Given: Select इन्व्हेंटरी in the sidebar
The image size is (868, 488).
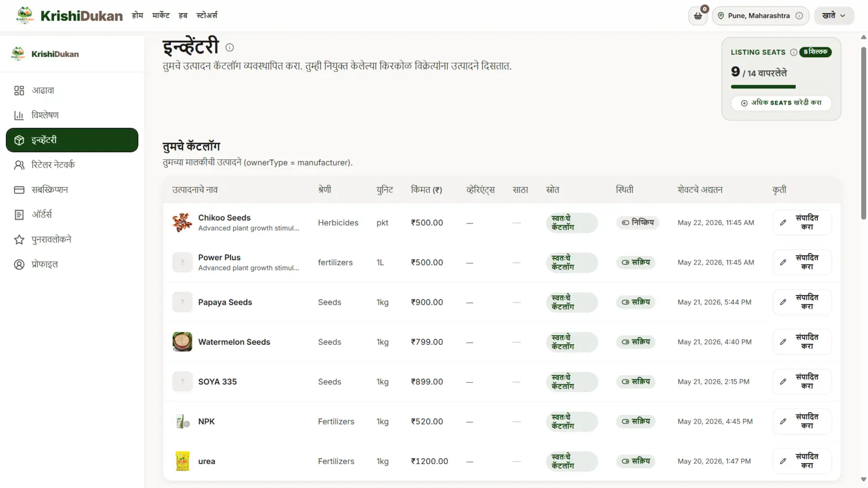Looking at the screenshot, I should [x=72, y=140].
